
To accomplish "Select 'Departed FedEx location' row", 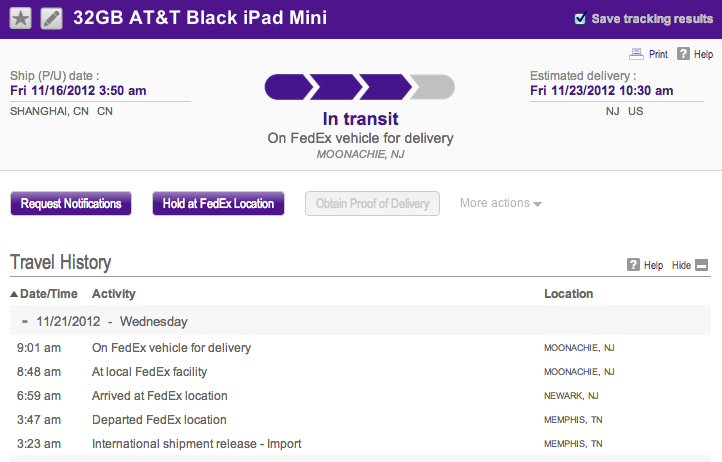I will [361, 420].
